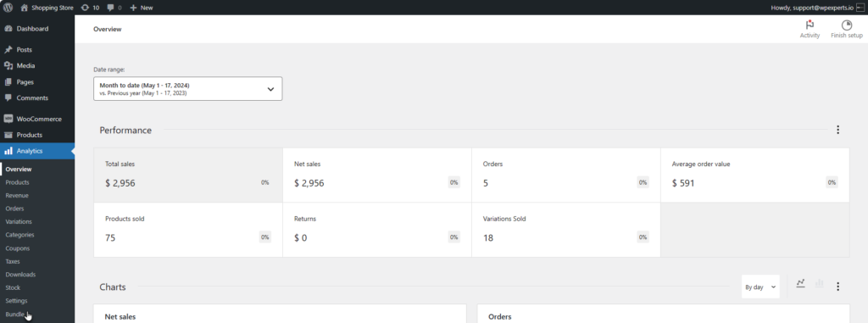Switch charts to bar chart view
The height and width of the screenshot is (323, 868).
point(820,284)
